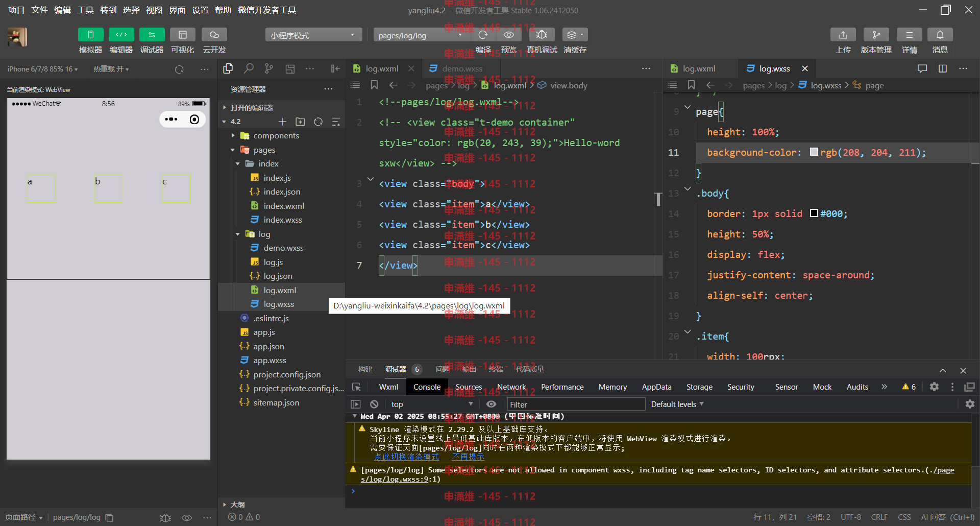The width and height of the screenshot is (980, 526).
Task: Toggle the console live expression eye icon
Action: (491, 404)
